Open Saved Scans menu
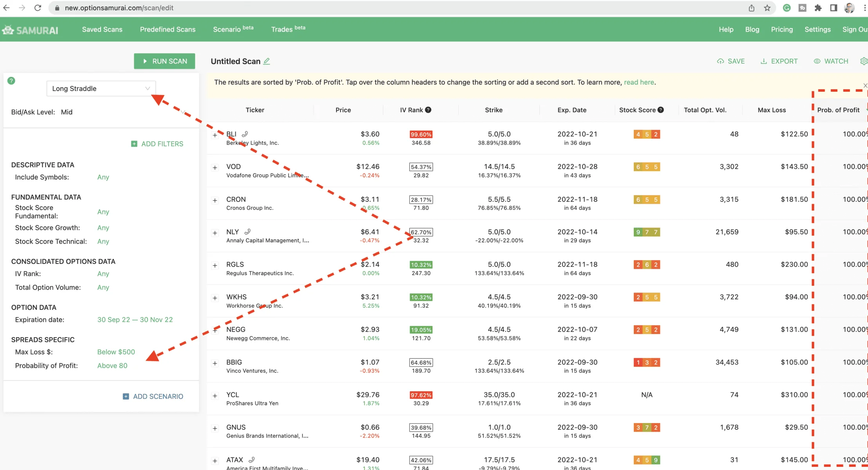The image size is (868, 470). [x=102, y=29]
